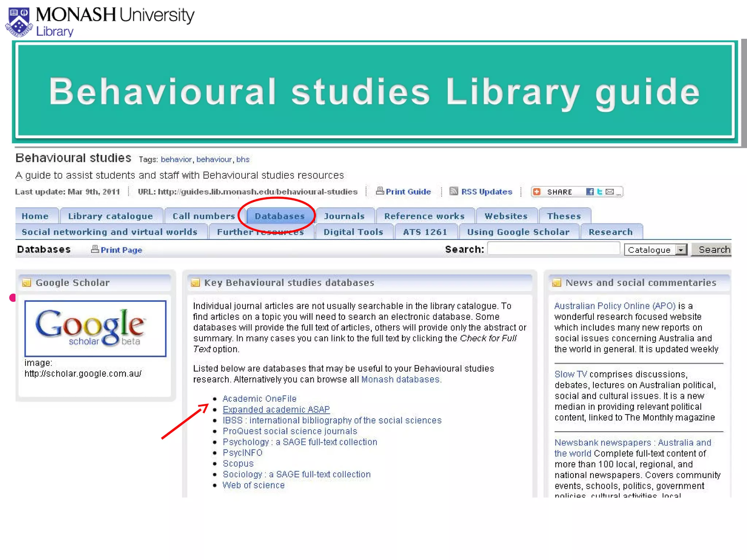This screenshot has width=747, height=560.
Task: Click the Australian Policy Online (APO) link
Action: point(615,306)
